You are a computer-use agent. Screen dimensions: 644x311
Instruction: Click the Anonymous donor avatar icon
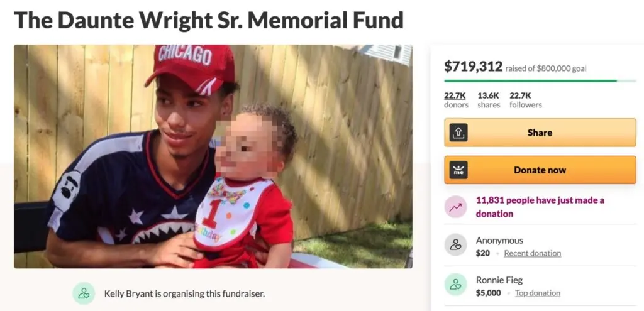click(455, 245)
